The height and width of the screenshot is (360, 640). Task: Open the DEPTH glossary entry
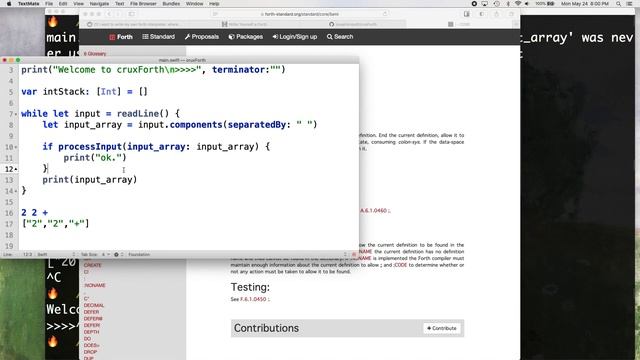(91, 332)
